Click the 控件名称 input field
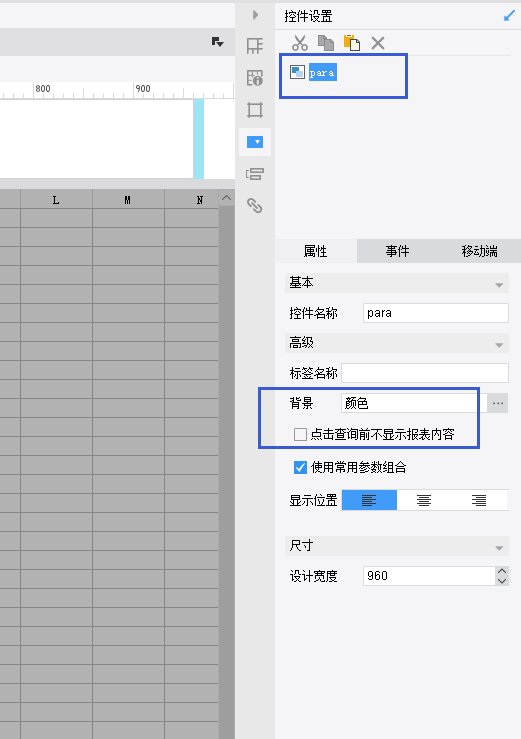The width and height of the screenshot is (521, 739). 436,313
